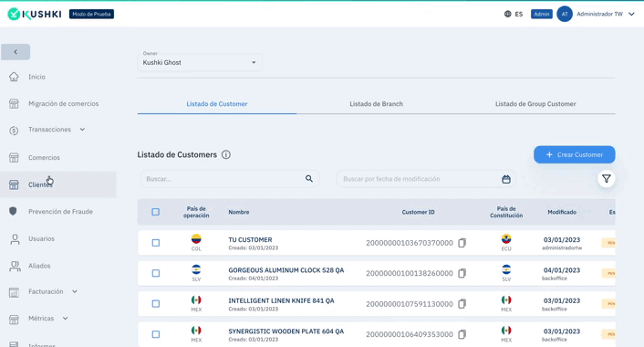Open the calendar date picker icon
The height and width of the screenshot is (347, 644).
click(506, 179)
